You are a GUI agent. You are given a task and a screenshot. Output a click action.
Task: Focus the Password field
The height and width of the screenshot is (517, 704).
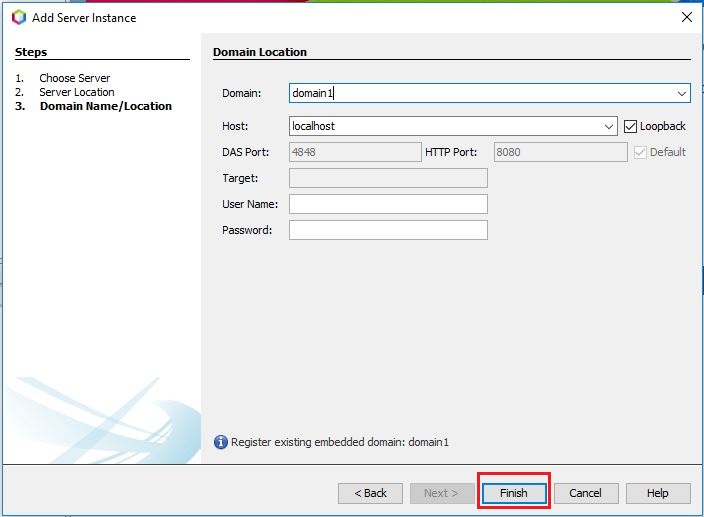click(388, 230)
